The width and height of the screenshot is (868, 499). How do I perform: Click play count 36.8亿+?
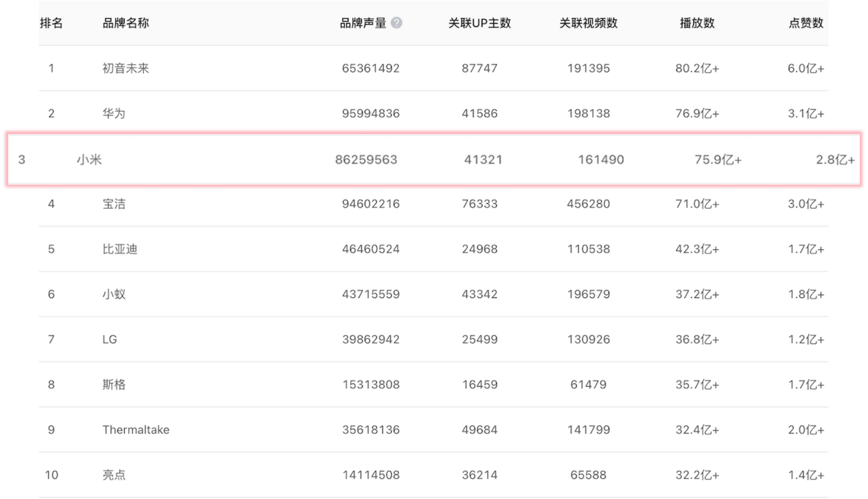[x=697, y=340]
